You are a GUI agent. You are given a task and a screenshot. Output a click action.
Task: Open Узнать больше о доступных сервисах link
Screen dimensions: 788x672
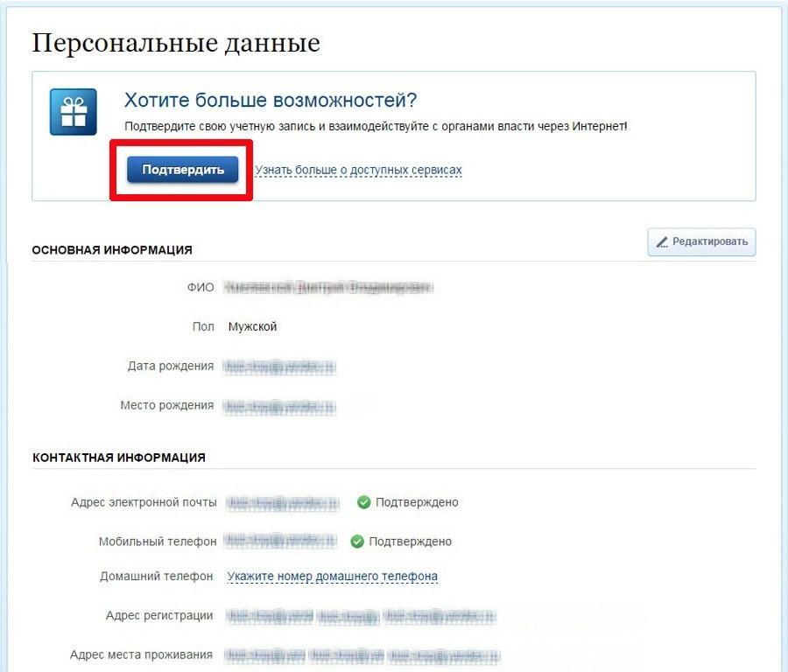(358, 171)
